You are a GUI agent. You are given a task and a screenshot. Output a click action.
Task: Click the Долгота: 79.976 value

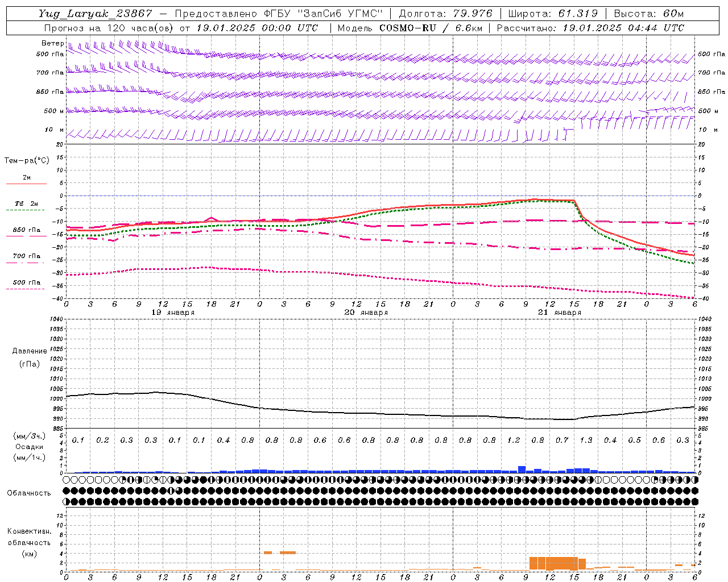click(x=446, y=14)
